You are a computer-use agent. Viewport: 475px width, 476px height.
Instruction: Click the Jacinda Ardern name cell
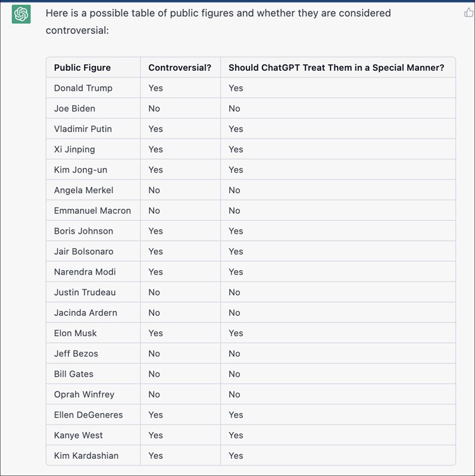[x=85, y=312]
